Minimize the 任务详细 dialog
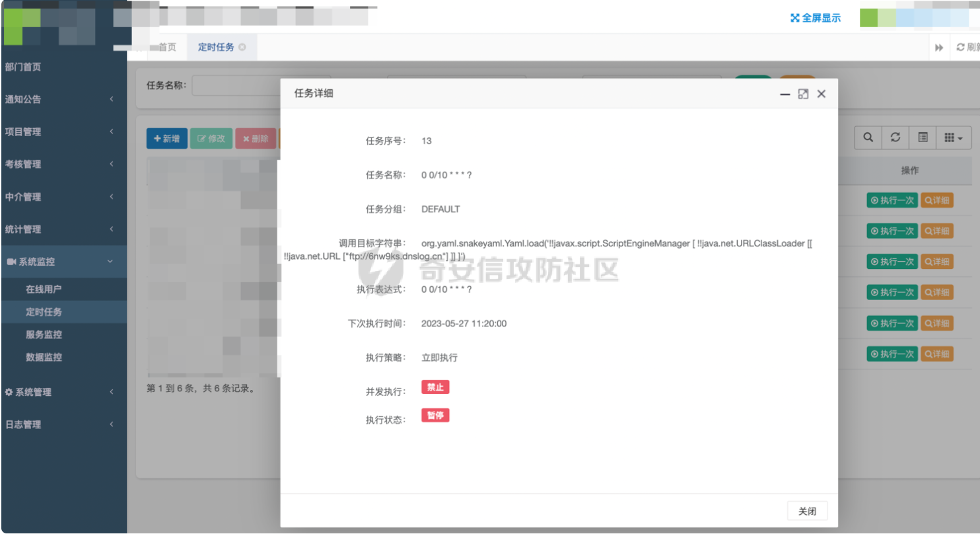 tap(785, 95)
